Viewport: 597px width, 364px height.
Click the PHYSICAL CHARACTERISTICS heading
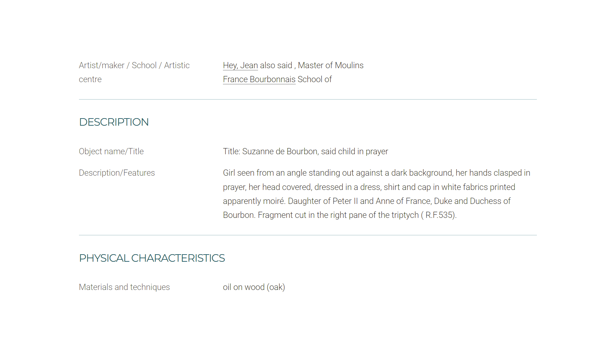[152, 258]
